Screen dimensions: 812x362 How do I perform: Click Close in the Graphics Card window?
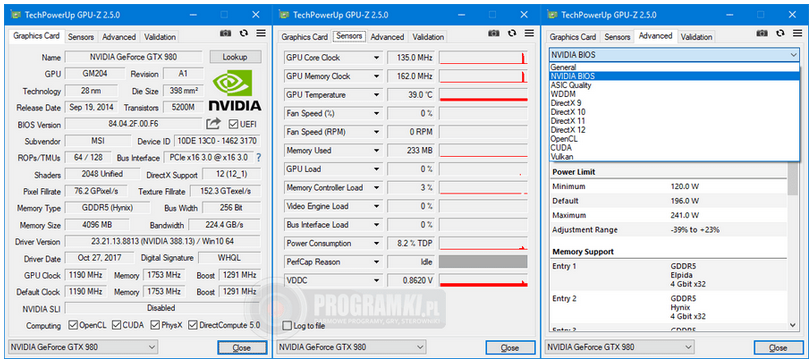point(242,347)
